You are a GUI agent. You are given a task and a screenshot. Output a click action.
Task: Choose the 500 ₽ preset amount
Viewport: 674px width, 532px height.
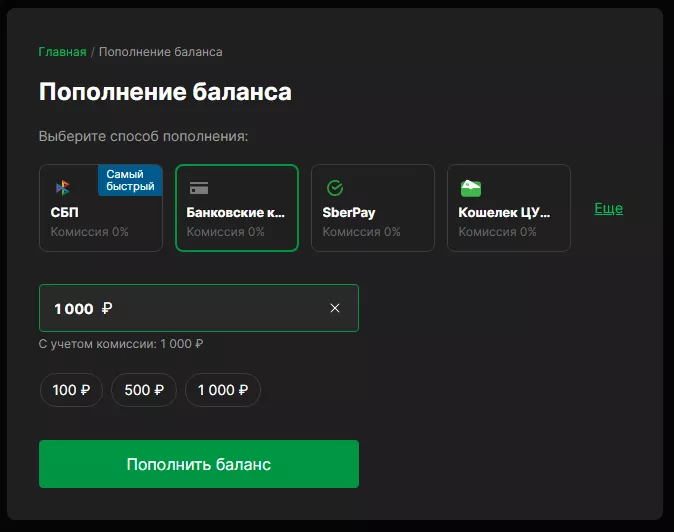144,390
